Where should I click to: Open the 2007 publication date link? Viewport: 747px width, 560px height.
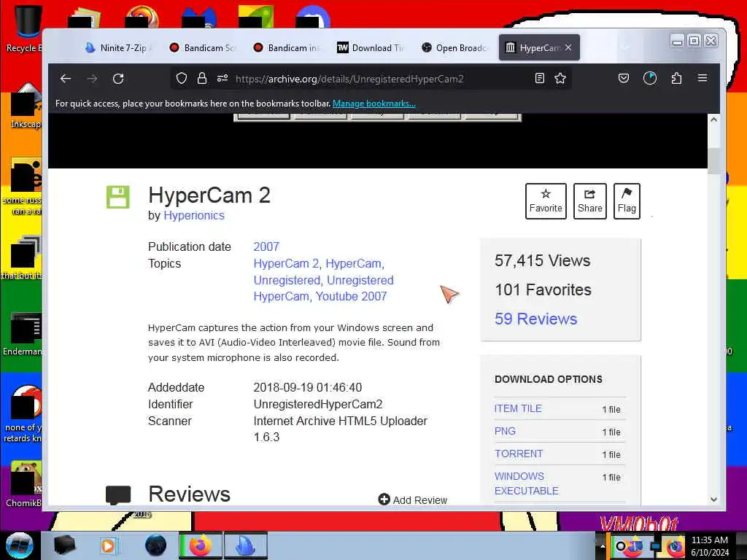[266, 246]
